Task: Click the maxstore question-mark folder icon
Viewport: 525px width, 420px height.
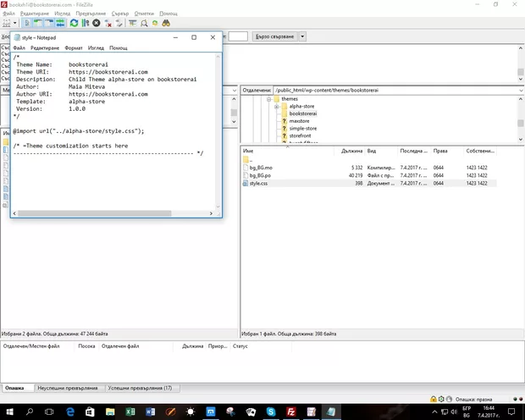Action: pos(285,121)
